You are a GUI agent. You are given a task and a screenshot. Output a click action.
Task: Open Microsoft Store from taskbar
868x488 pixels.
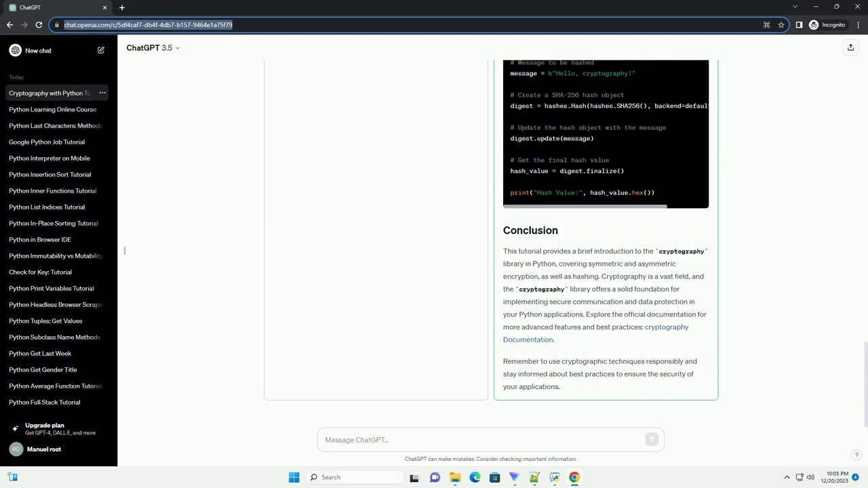coord(494,477)
